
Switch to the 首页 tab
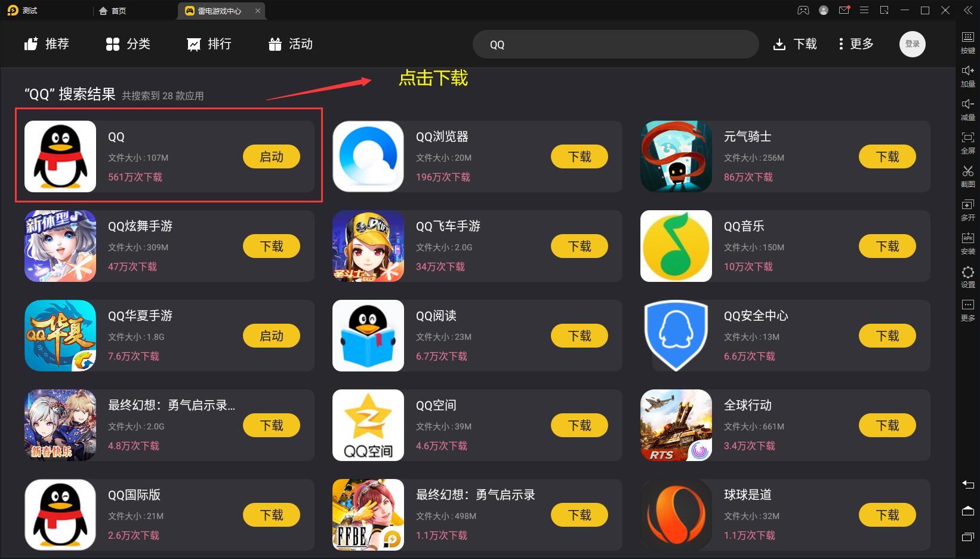coord(113,11)
